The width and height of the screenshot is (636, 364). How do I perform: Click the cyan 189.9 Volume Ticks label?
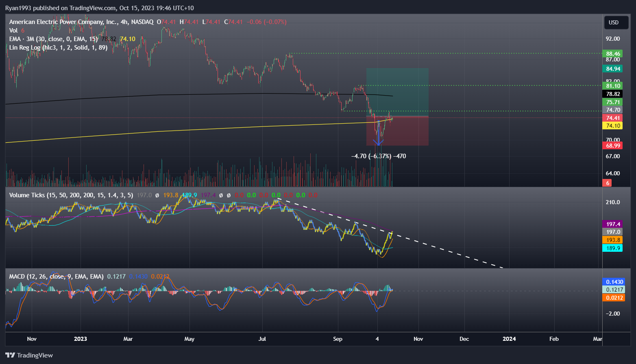613,248
